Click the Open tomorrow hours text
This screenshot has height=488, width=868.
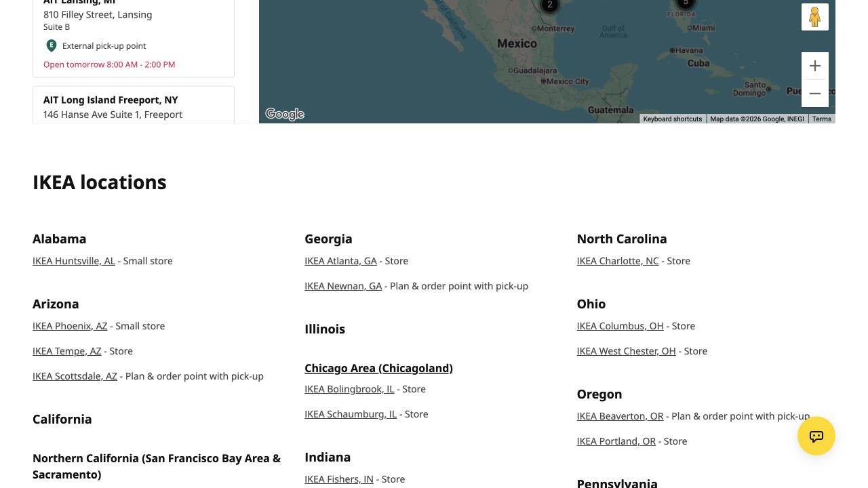[109, 64]
